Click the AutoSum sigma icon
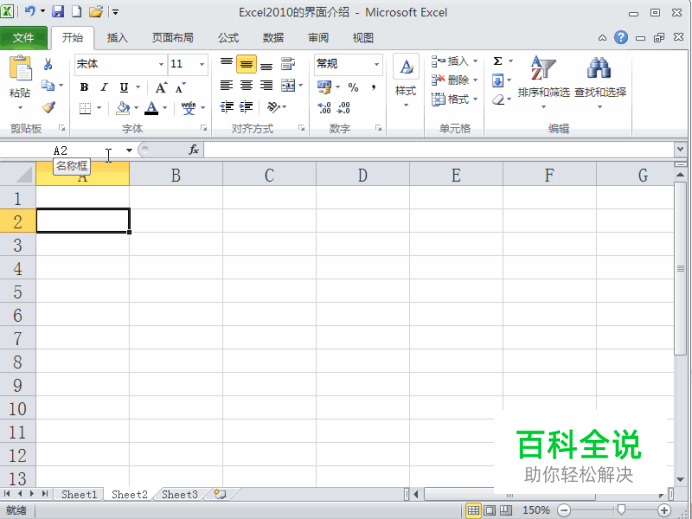This screenshot has width=692, height=519. click(x=498, y=61)
